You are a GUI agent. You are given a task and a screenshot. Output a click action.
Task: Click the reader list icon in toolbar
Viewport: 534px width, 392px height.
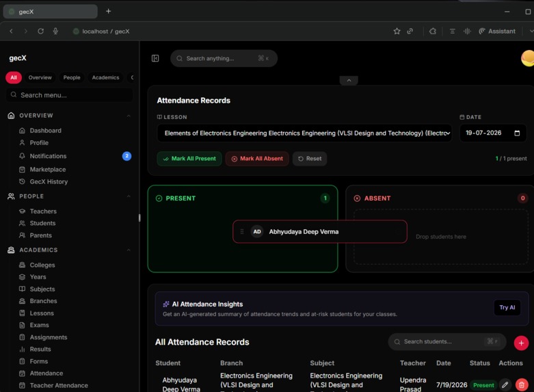pyautogui.click(x=452, y=31)
